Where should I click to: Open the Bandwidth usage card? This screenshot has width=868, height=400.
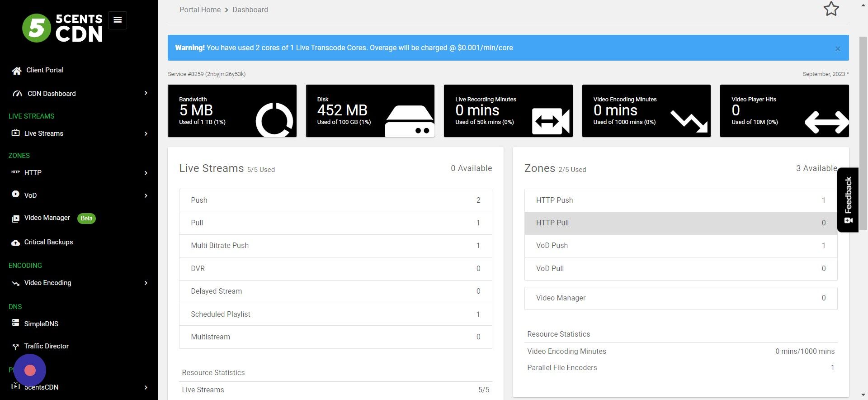232,111
